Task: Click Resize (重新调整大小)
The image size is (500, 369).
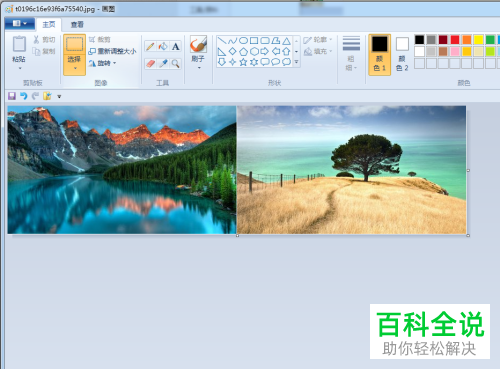Action: (112, 51)
